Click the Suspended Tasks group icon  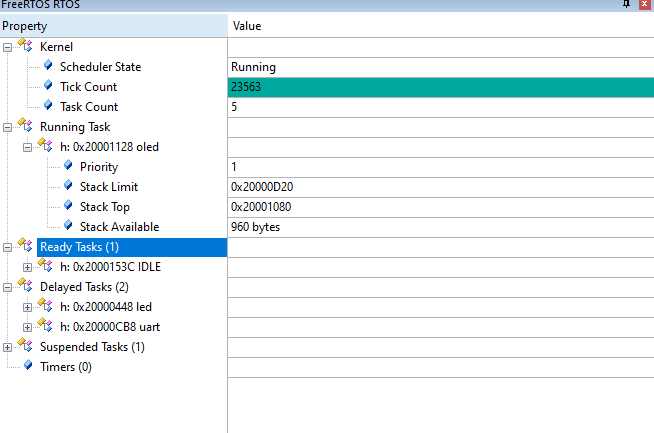click(25, 345)
